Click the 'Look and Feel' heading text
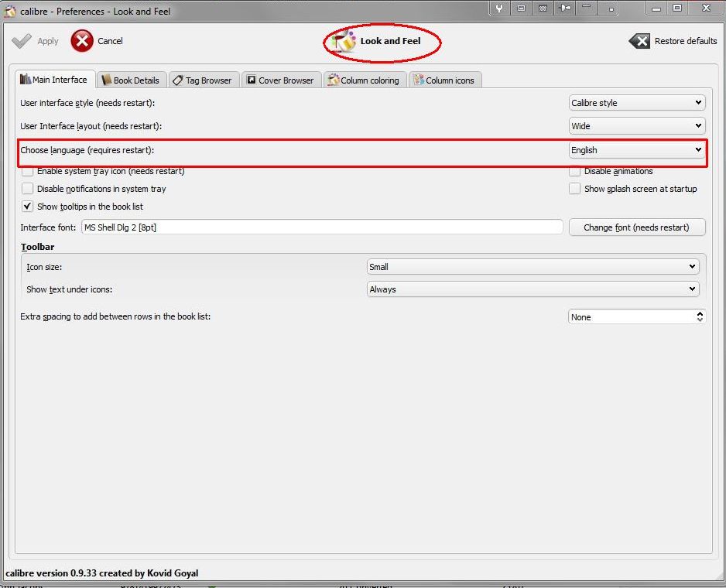The width and height of the screenshot is (726, 588). coord(390,41)
